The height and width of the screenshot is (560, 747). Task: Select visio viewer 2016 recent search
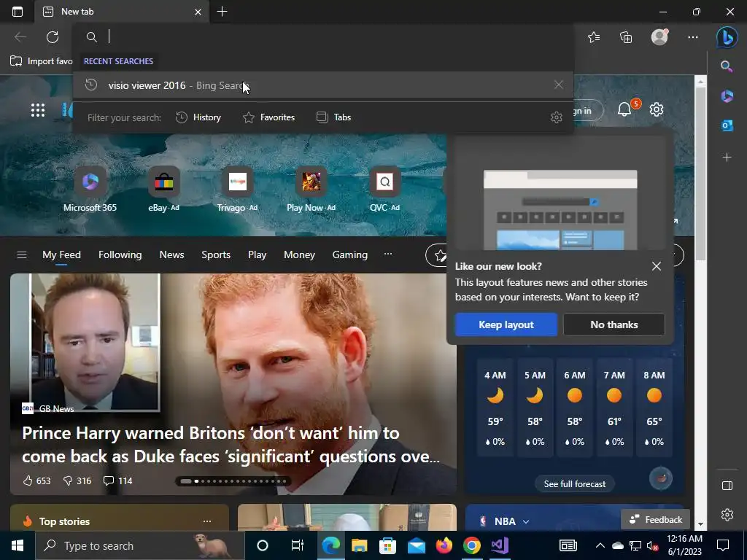pyautogui.click(x=323, y=85)
